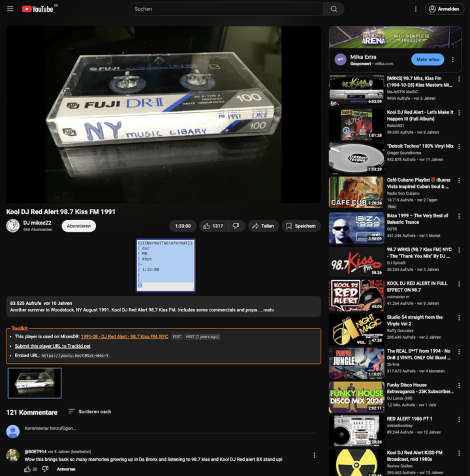470x476 pixels.
Task: Subscribe with the Abonnieren button
Action: click(x=78, y=226)
